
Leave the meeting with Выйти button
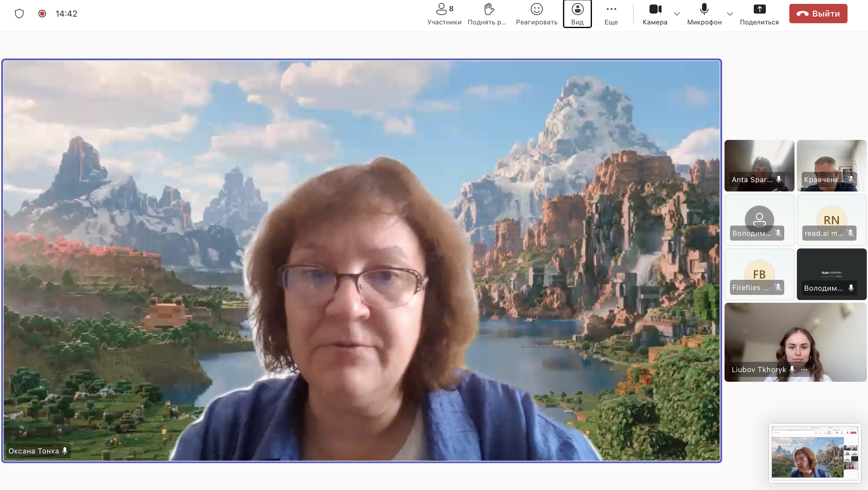click(x=818, y=14)
